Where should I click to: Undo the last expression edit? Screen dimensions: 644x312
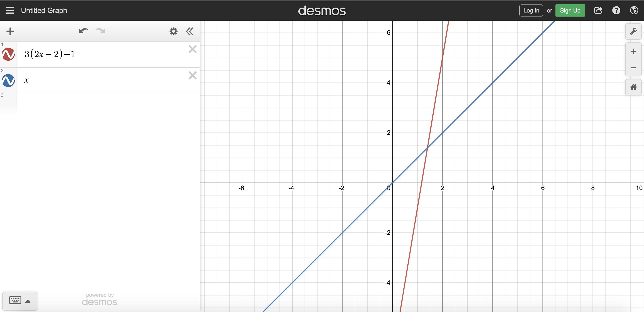[x=83, y=31]
